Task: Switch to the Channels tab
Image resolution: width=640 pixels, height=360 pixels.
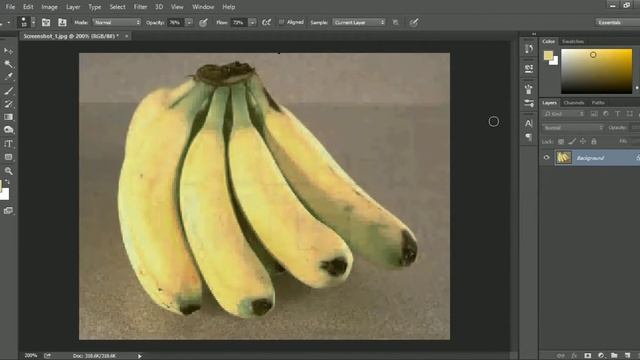Action: (x=574, y=103)
